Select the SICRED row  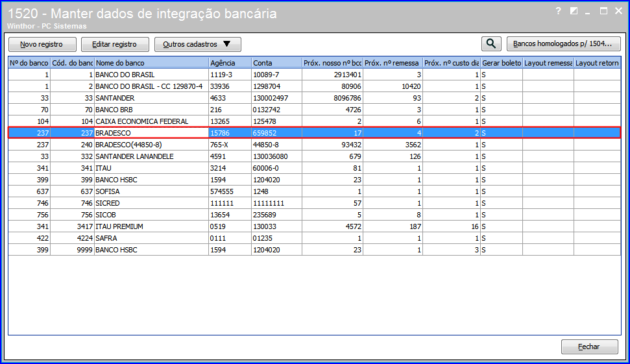pos(315,203)
